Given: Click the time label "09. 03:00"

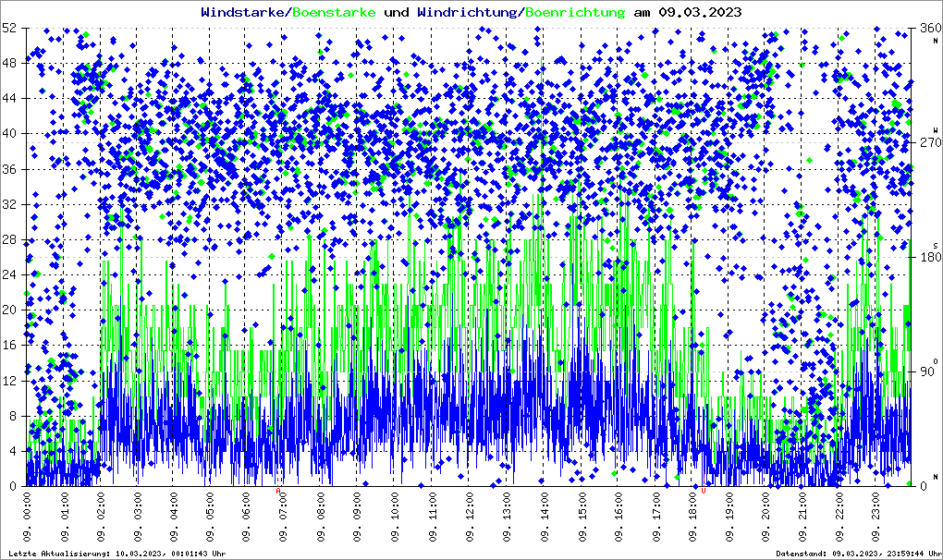Looking at the screenshot, I should click(138, 517).
